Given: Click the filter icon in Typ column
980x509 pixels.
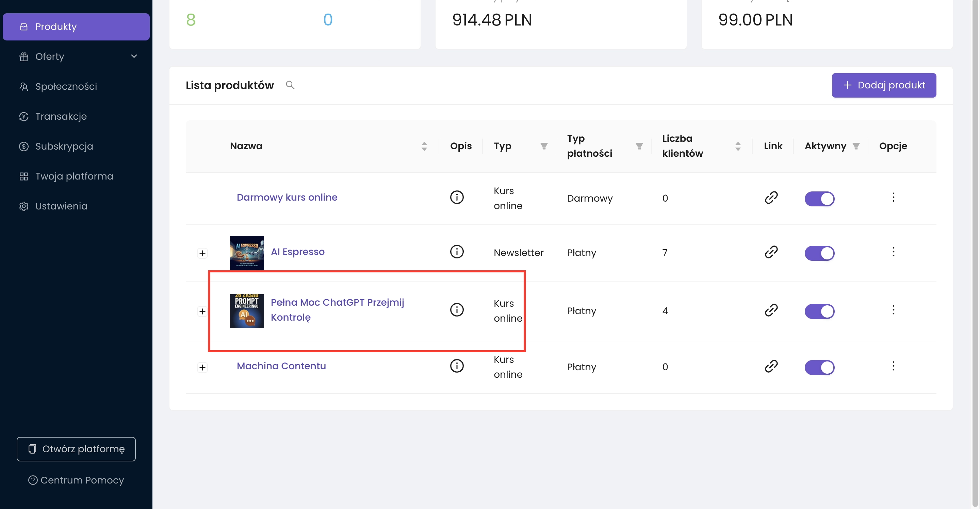Looking at the screenshot, I should [544, 146].
